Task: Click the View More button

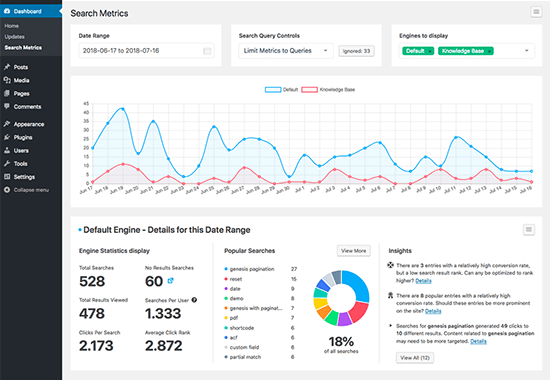Action: click(354, 251)
